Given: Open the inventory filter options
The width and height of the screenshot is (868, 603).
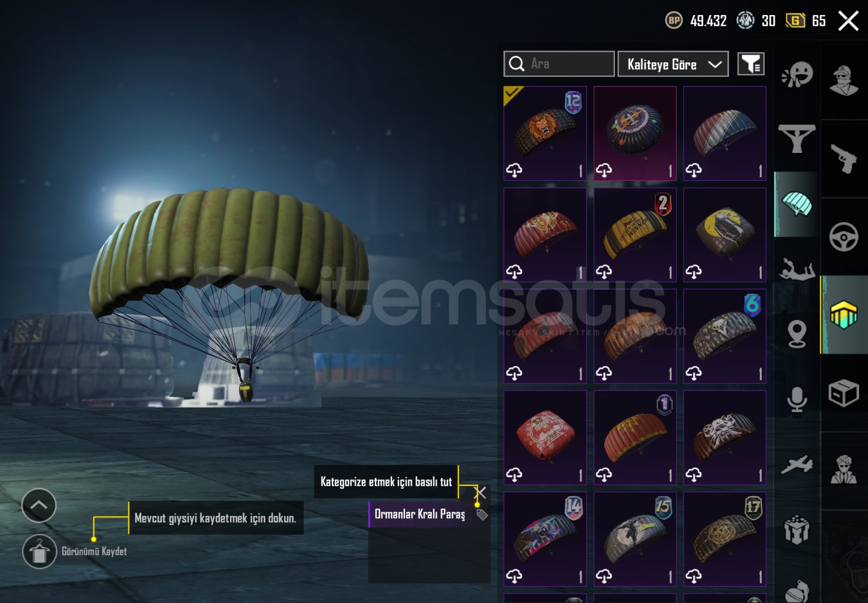Looking at the screenshot, I should click(x=751, y=64).
